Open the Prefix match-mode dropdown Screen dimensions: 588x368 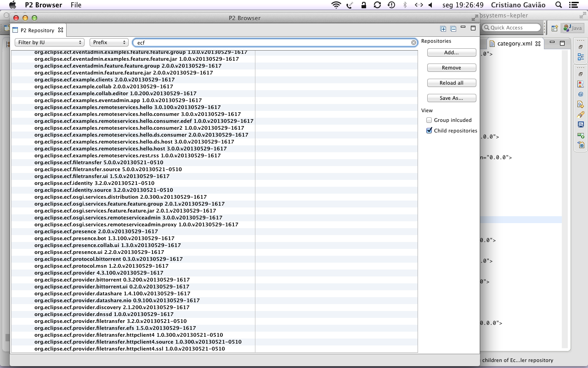tap(109, 42)
